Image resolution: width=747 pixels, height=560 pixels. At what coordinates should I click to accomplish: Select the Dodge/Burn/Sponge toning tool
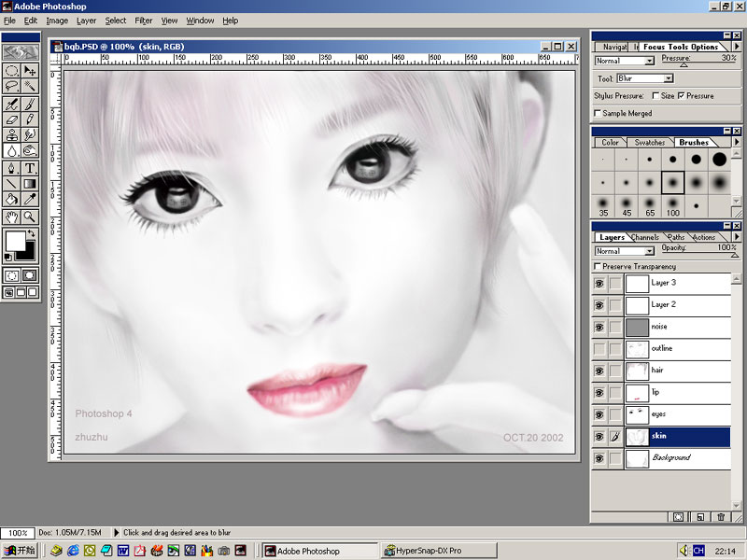30,150
